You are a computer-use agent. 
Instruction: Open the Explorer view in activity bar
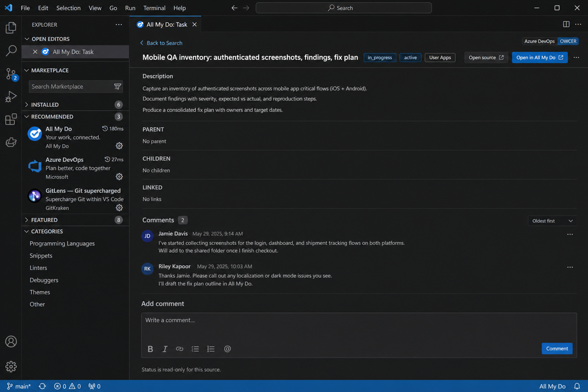[11, 28]
